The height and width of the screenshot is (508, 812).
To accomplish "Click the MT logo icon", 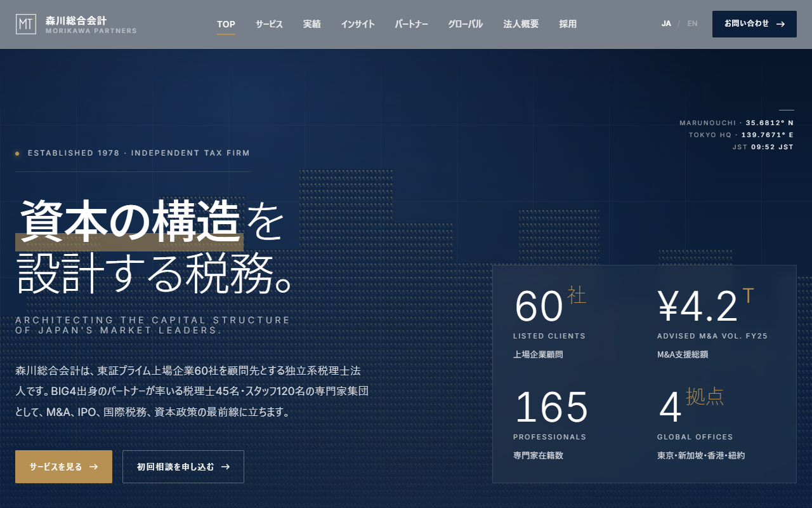I will point(26,24).
